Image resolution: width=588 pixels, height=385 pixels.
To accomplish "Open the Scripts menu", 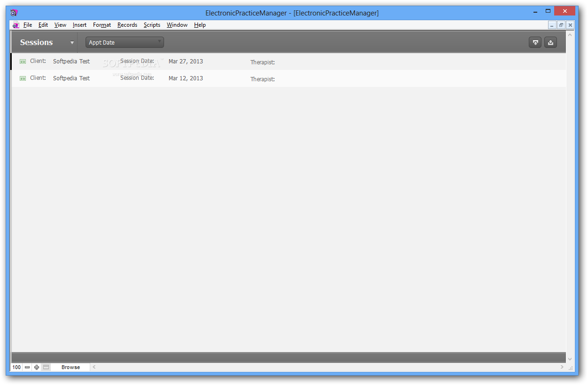I will coord(152,25).
